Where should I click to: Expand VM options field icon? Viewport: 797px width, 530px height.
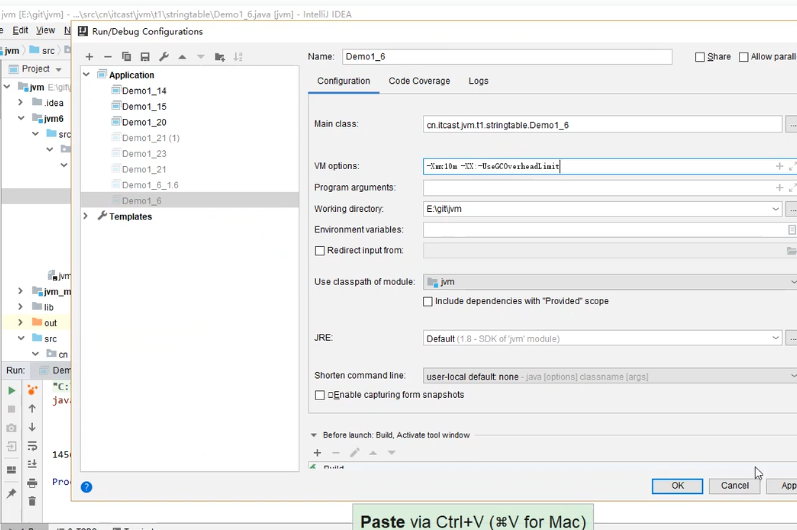pos(792,166)
